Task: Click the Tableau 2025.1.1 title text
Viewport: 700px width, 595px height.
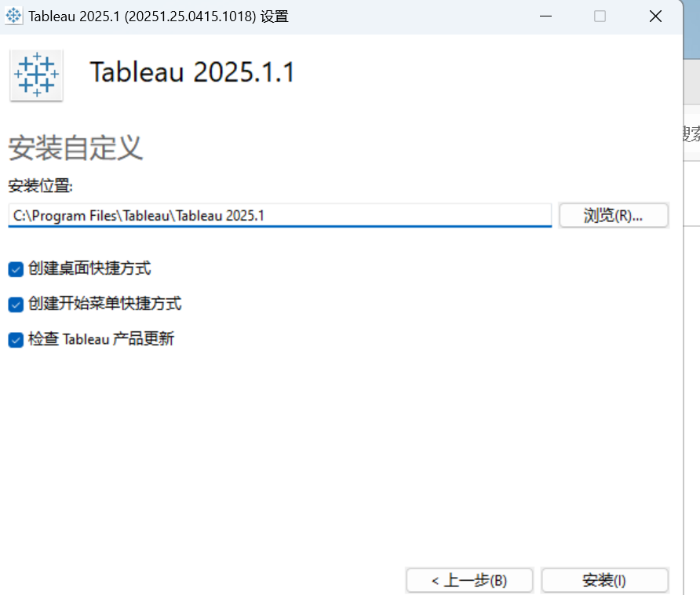Action: (192, 72)
